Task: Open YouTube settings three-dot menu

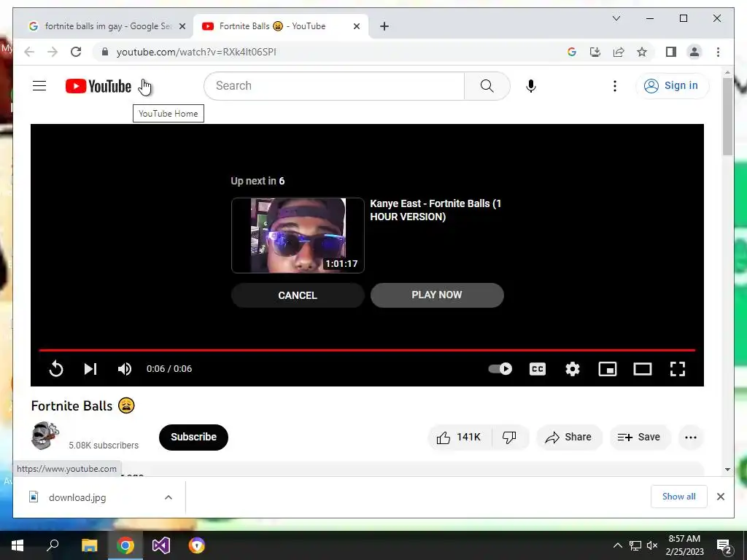Action: pos(614,86)
